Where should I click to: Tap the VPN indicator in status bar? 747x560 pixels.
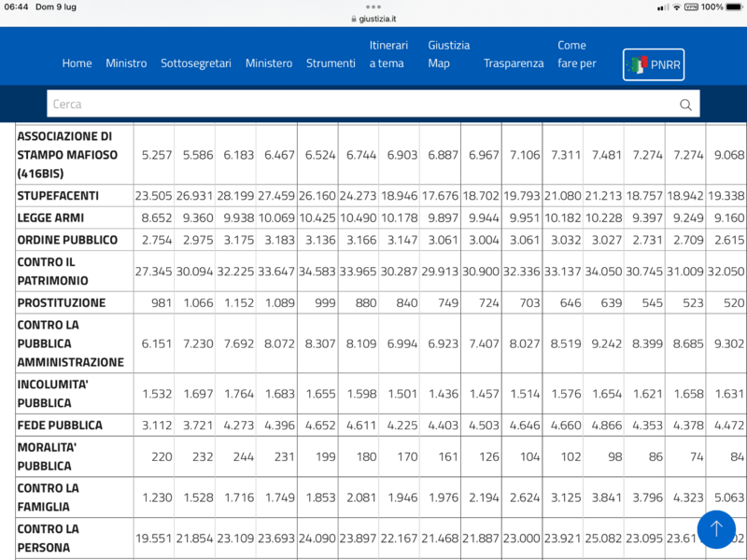[691, 7]
